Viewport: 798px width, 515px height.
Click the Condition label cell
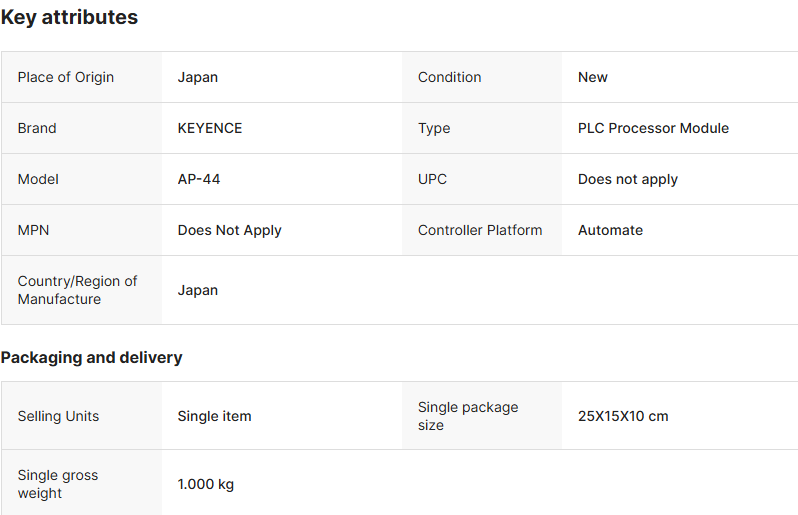[449, 77]
